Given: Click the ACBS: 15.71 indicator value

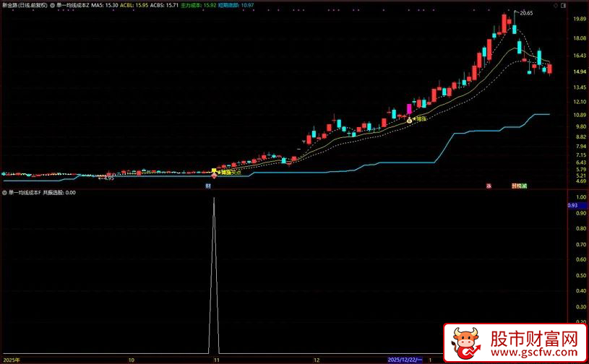Looking at the screenshot, I should point(164,6).
